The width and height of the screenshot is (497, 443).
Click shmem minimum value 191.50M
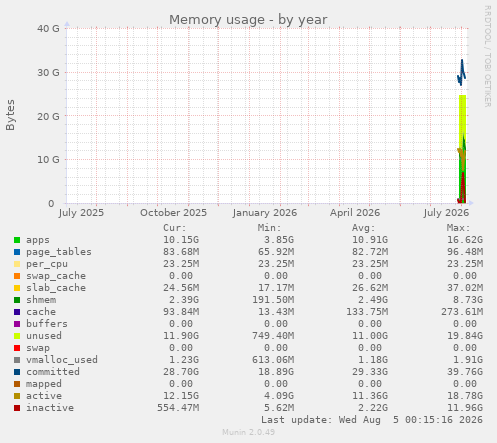[x=273, y=300]
